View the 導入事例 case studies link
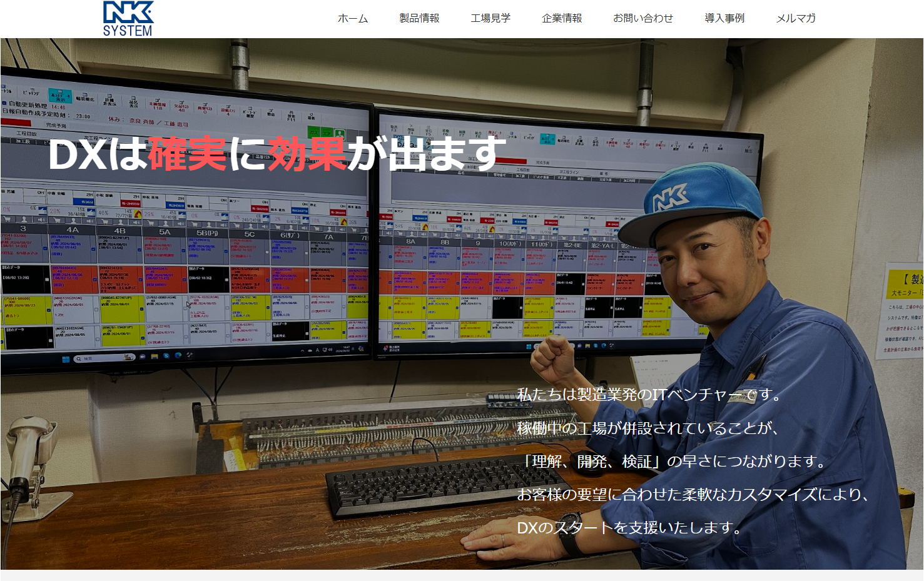This screenshot has width=924, height=581. click(x=724, y=18)
